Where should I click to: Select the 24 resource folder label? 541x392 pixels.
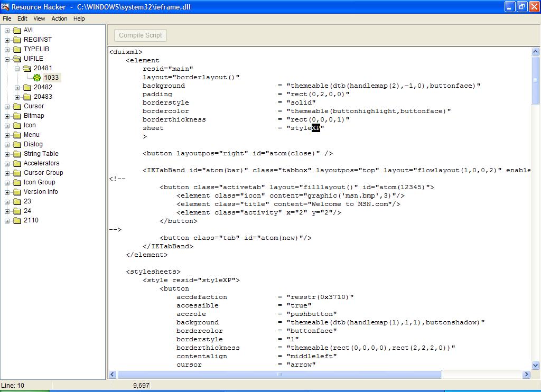click(x=27, y=210)
